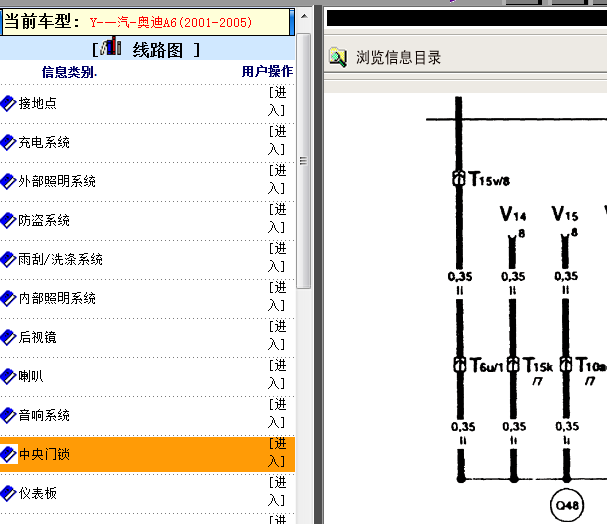Click the 用户操作 column header

click(x=267, y=72)
